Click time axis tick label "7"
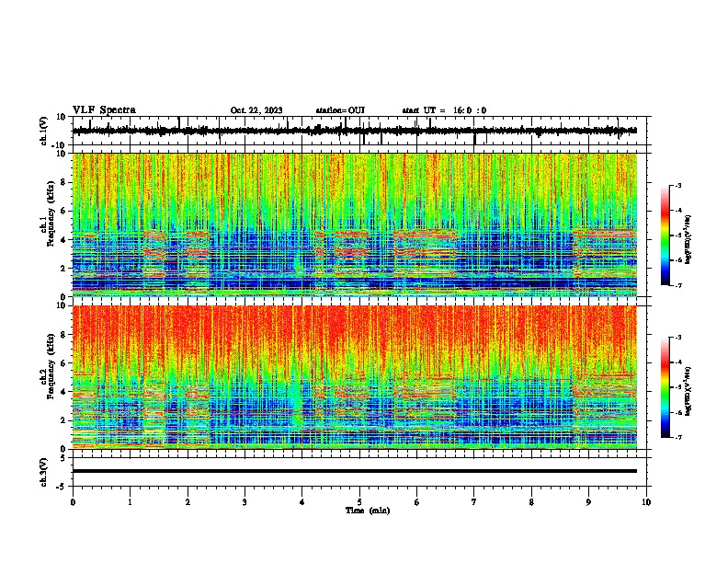 pos(474,502)
